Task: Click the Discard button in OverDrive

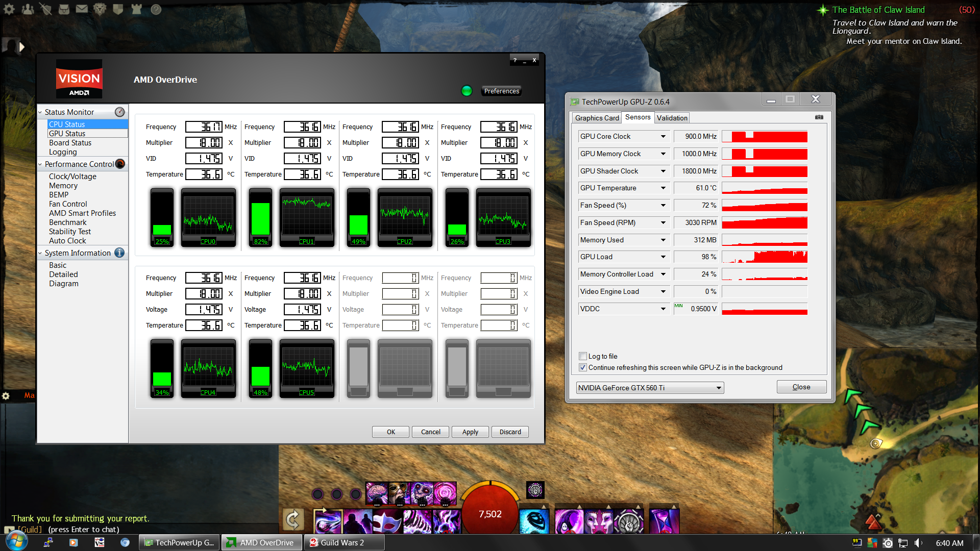Action: [x=510, y=432]
